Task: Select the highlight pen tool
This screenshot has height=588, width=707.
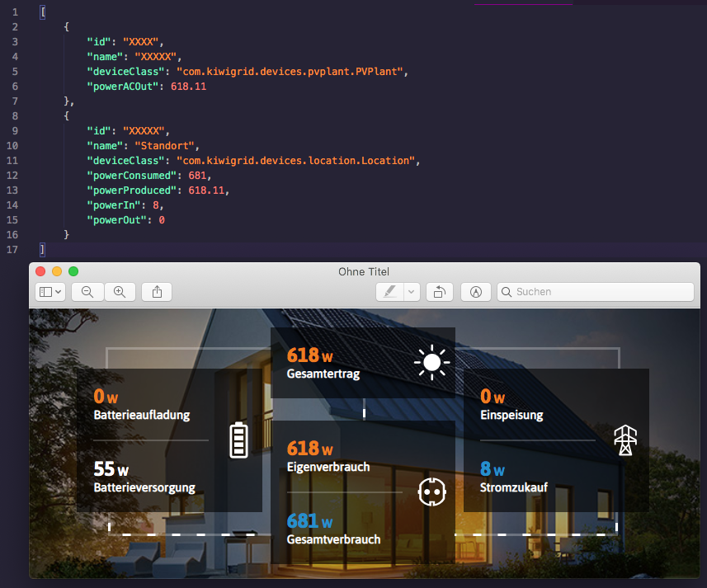Action: coord(390,292)
